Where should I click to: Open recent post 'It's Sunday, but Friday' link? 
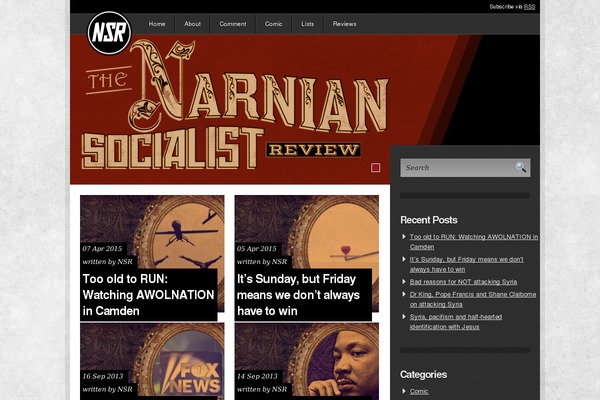pyautogui.click(x=466, y=264)
